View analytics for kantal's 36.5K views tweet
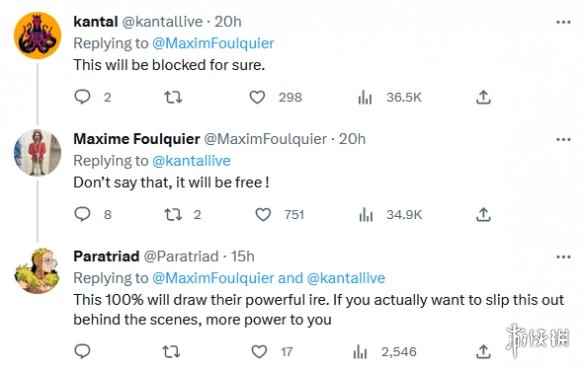The width and height of the screenshot is (584, 368). pyautogui.click(x=365, y=98)
